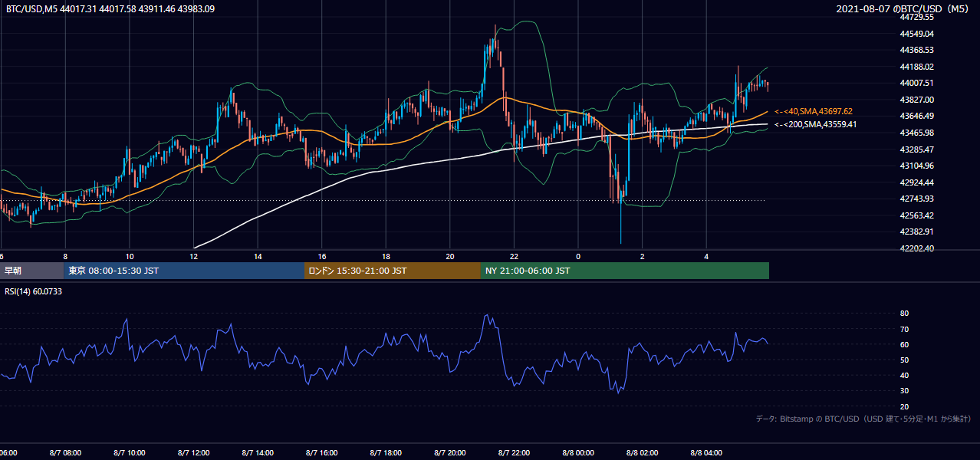This screenshot has width=980, height=460.
Task: Click price axis value 43646.49
Action: (x=916, y=116)
